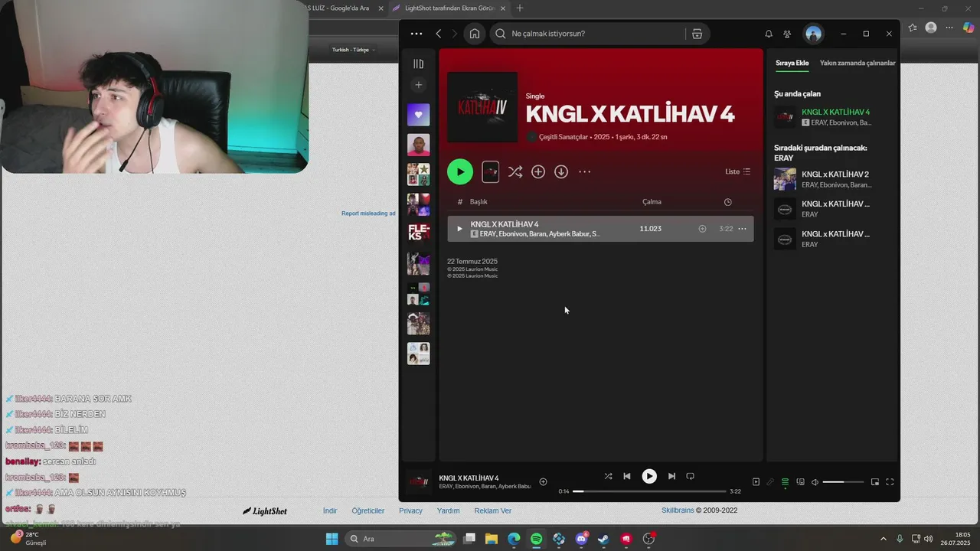Mute with the speaker volume icon
The width and height of the screenshot is (980, 551).
(x=815, y=482)
